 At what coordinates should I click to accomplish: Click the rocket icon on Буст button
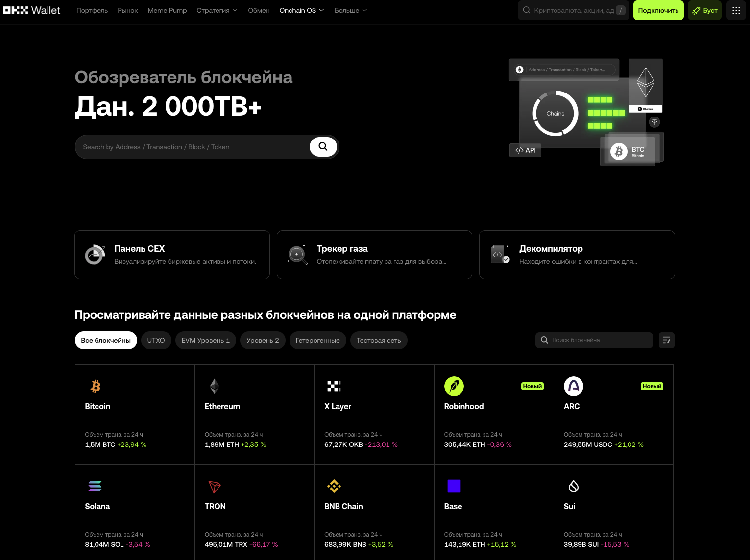[696, 10]
